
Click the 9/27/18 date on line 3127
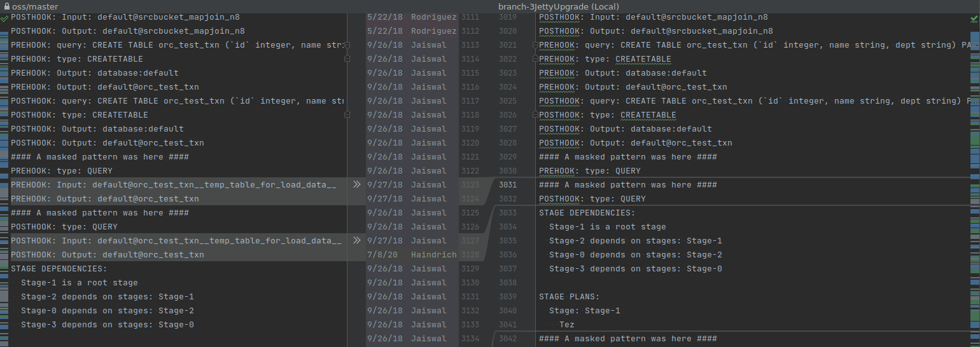pyautogui.click(x=386, y=241)
